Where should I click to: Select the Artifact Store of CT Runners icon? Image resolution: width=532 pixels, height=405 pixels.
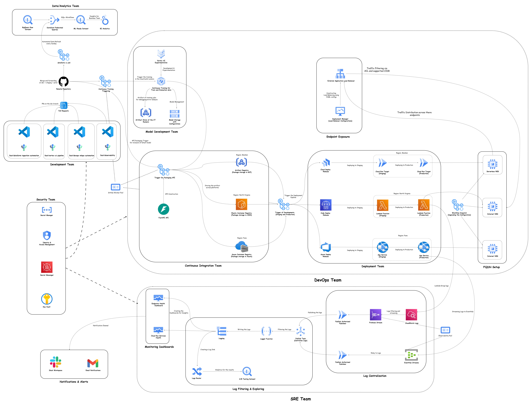pos(146,113)
